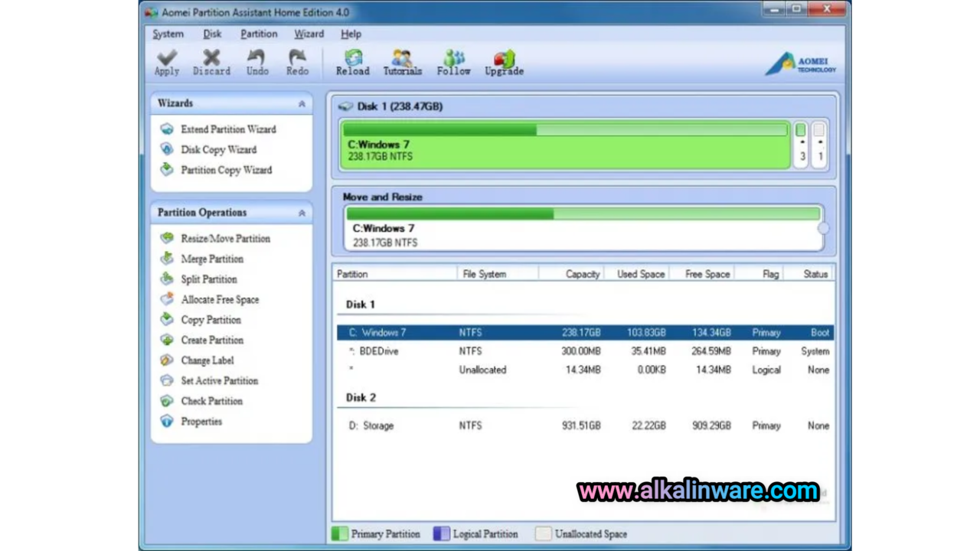Open partition Properties from sidebar

(x=201, y=422)
